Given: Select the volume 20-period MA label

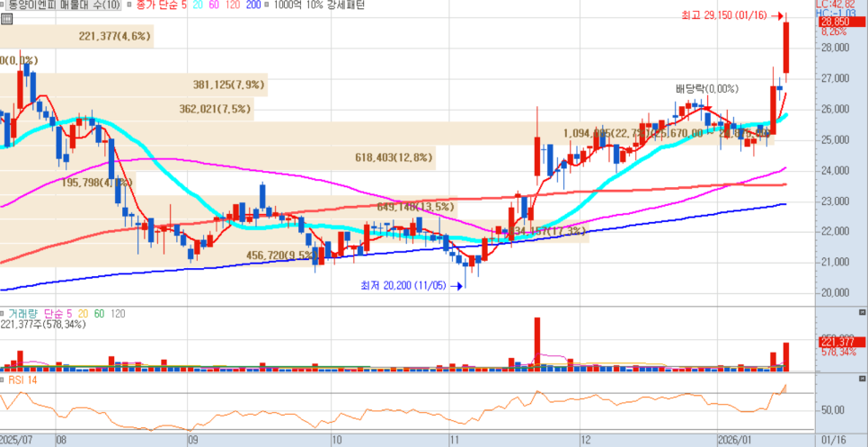Looking at the screenshot, I should 83,314.
